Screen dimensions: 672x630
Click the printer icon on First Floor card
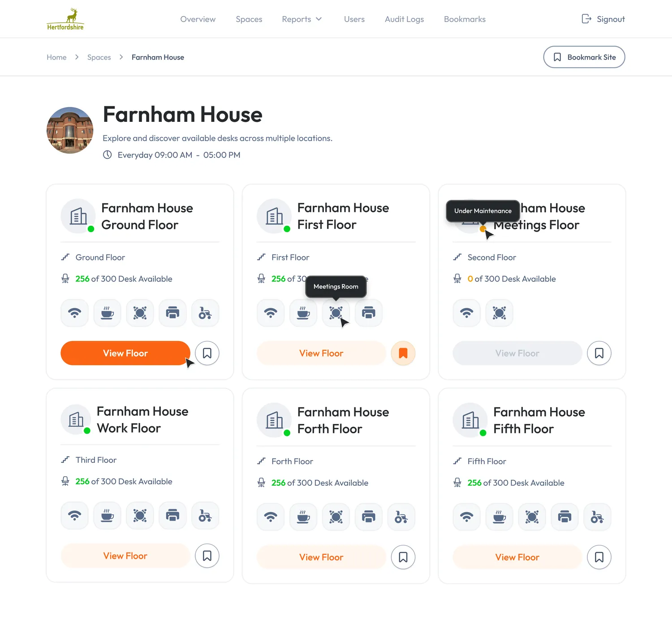[x=369, y=313]
